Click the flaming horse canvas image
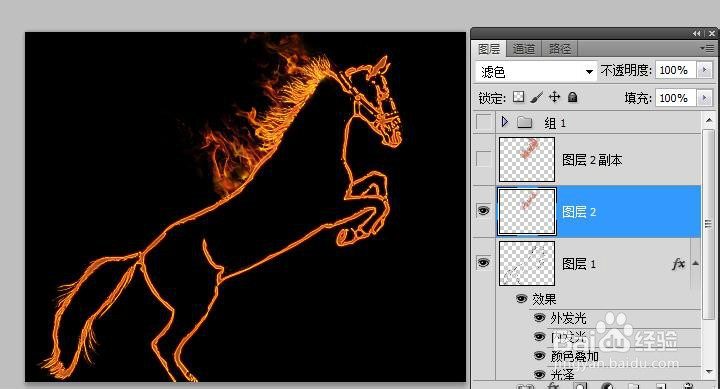Viewport: 720px width, 389px height. pos(245,207)
